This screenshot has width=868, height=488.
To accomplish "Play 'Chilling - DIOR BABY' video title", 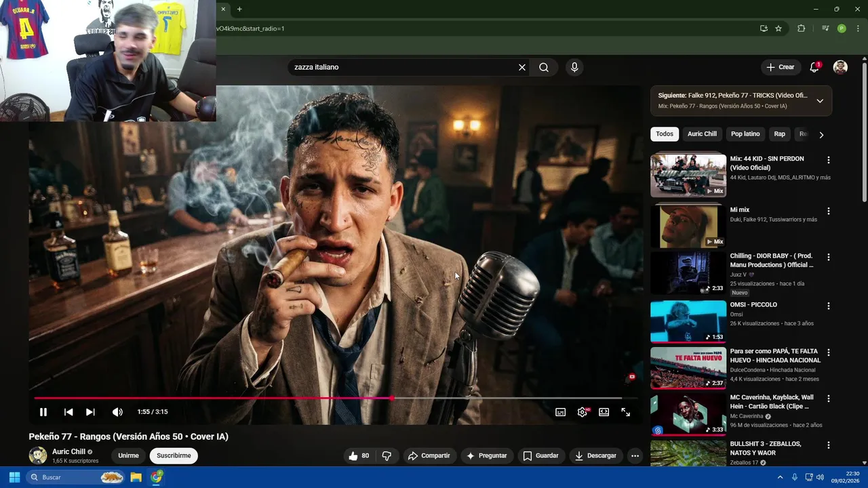I will [x=771, y=260].
